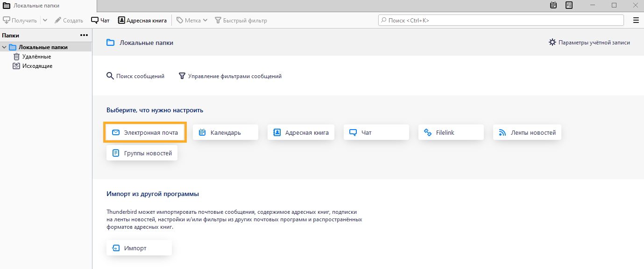Focus the Поиск search field
Screen dimensions: 644x269
pos(501,20)
